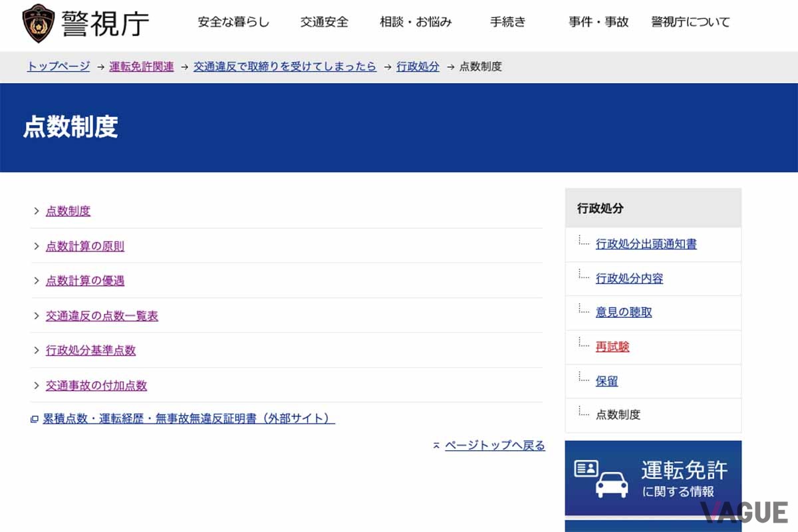Click chevron beside 行政処分基準点数

click(37, 350)
